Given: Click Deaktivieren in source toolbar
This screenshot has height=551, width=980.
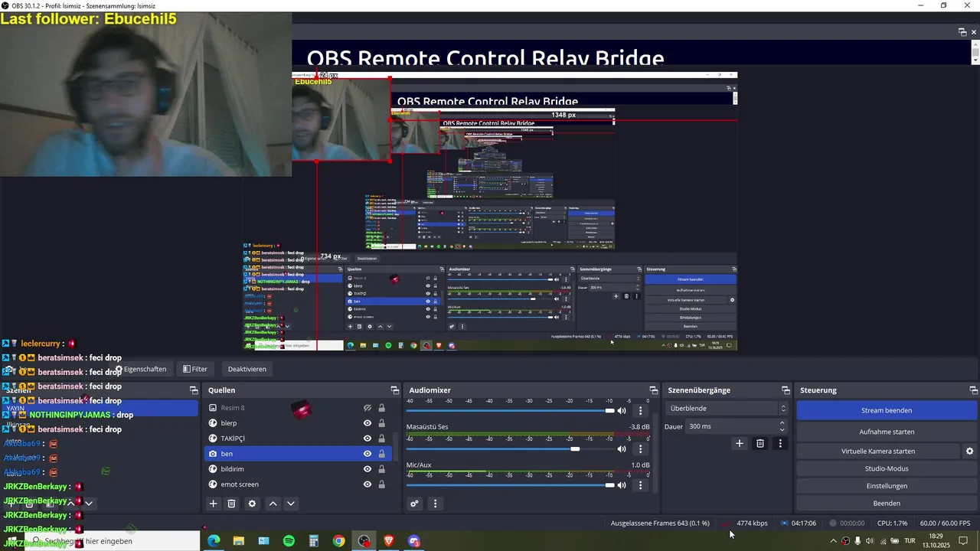Looking at the screenshot, I should point(247,369).
